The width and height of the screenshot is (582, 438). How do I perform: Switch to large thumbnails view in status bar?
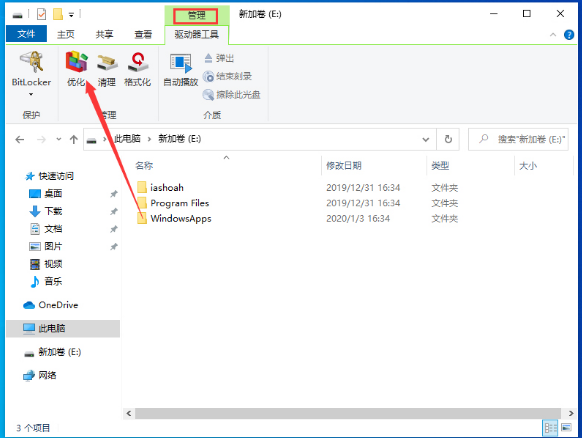point(566,428)
